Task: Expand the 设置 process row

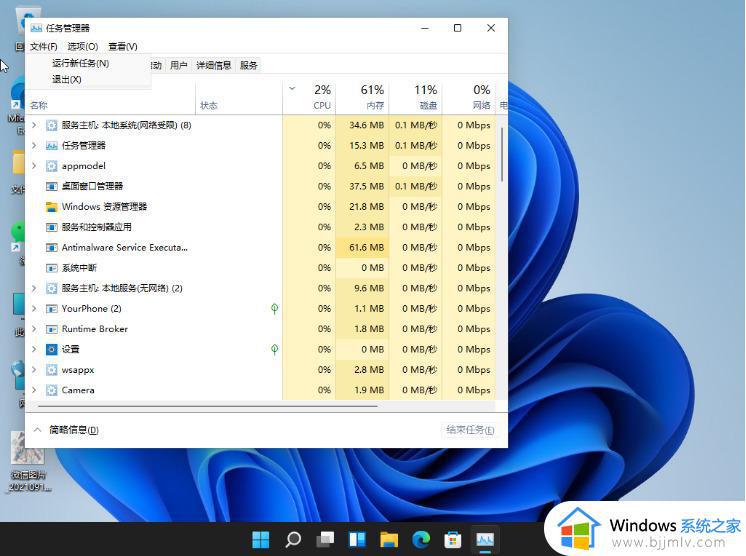Action: (x=34, y=349)
